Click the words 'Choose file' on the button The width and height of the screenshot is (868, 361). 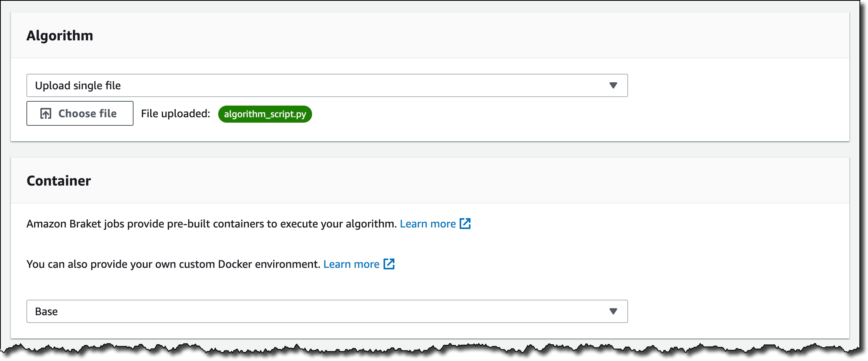(87, 113)
